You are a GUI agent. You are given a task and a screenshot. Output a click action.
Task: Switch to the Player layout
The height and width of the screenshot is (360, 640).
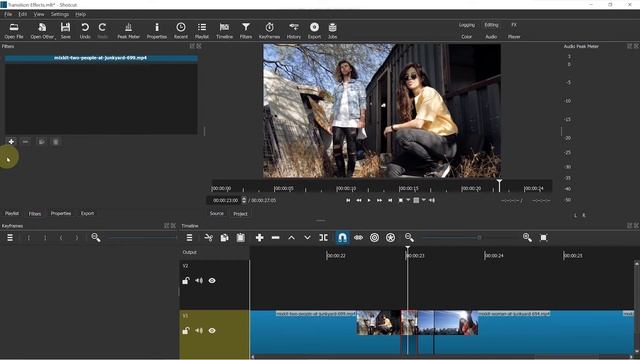[x=514, y=37]
